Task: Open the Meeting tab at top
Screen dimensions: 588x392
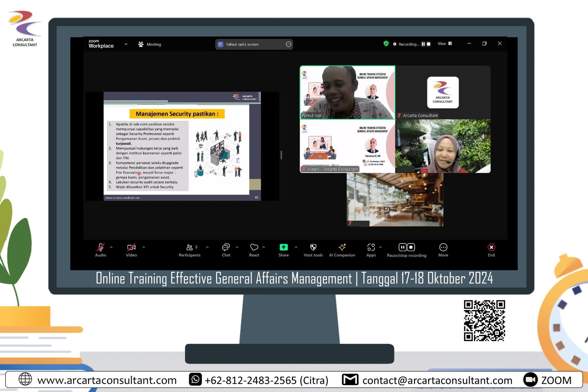Action: pyautogui.click(x=150, y=44)
